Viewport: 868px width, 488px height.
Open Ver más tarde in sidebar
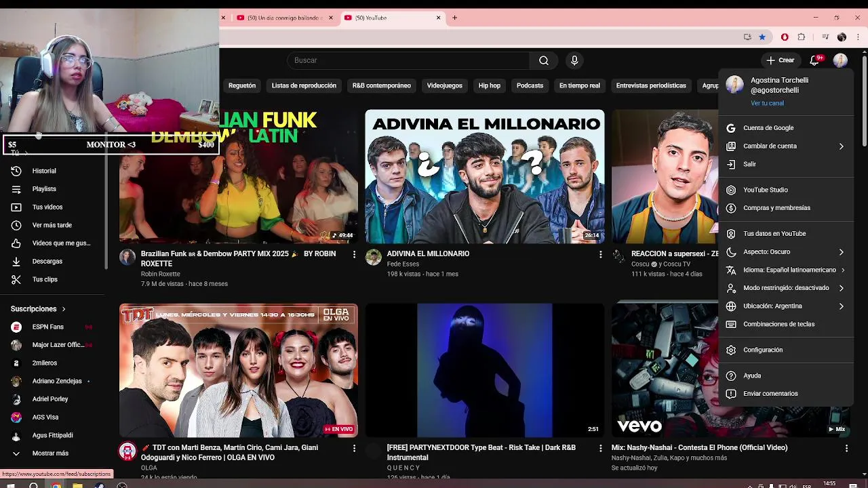53,225
